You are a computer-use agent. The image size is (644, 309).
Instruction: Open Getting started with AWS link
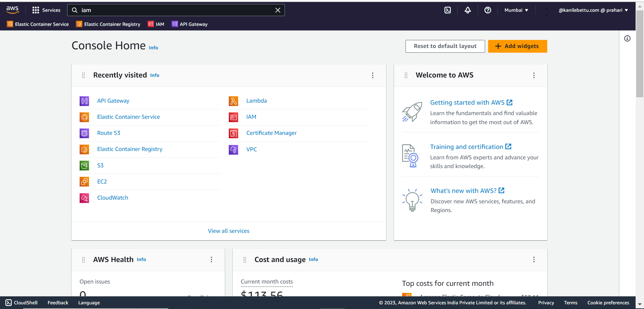pos(471,102)
